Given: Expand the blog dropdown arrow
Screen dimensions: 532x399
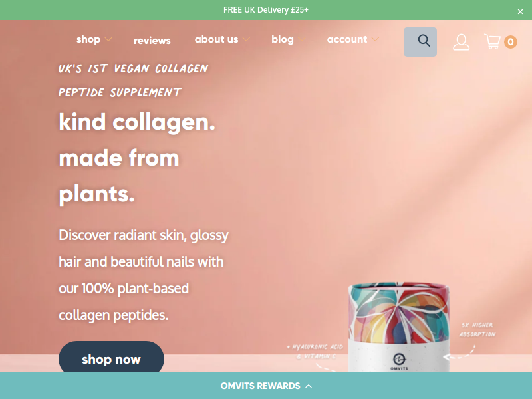Looking at the screenshot, I should [301, 39].
